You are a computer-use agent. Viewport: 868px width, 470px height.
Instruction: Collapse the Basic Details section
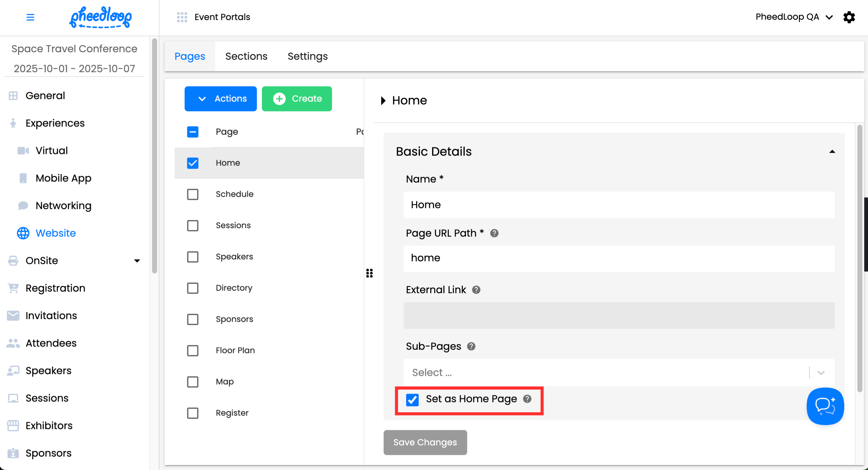coord(832,151)
